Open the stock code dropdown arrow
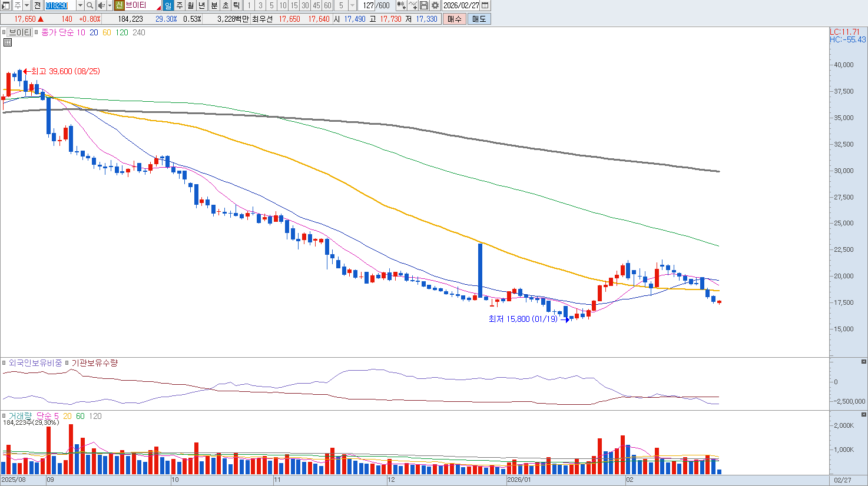 point(80,5)
